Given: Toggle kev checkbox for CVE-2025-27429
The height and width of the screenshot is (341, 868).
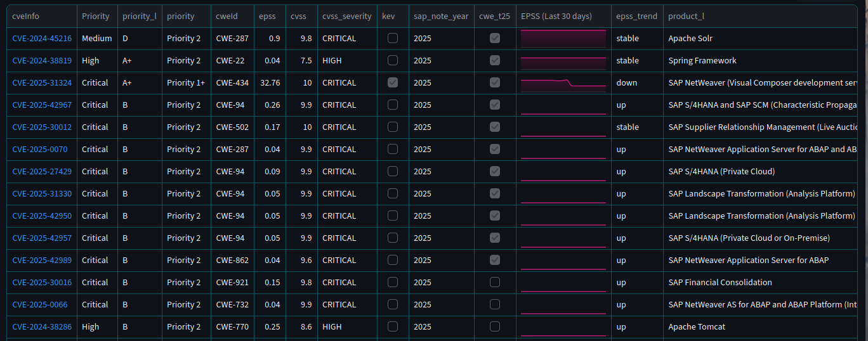Looking at the screenshot, I should (x=393, y=171).
